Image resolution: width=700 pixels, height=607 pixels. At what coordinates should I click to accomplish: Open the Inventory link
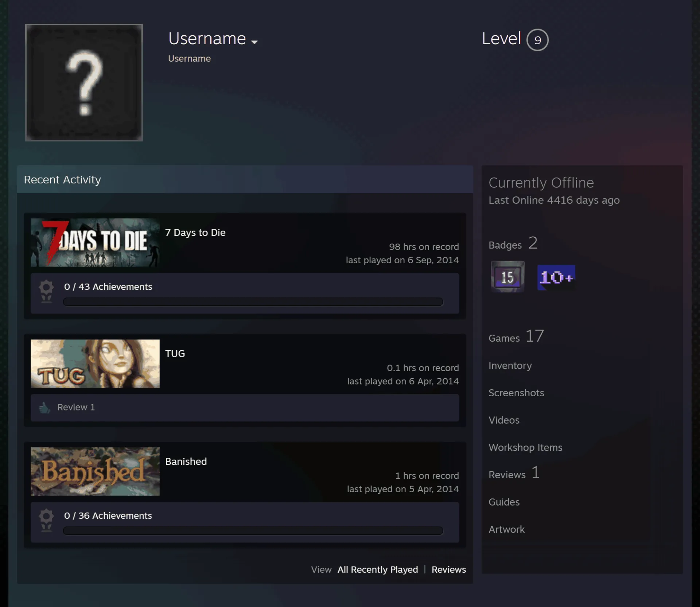point(510,366)
